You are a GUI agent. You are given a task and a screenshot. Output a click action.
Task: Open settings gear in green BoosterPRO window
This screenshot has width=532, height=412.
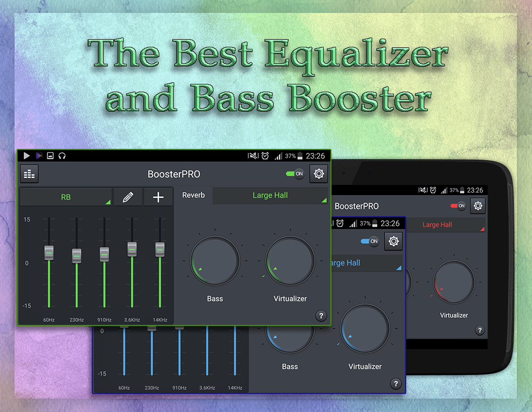pyautogui.click(x=319, y=174)
